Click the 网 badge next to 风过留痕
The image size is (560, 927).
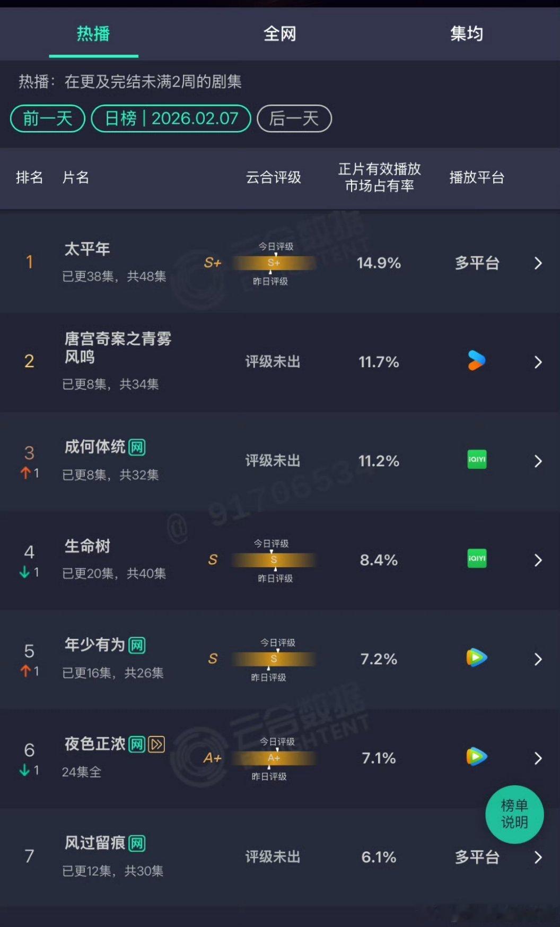[x=137, y=843]
